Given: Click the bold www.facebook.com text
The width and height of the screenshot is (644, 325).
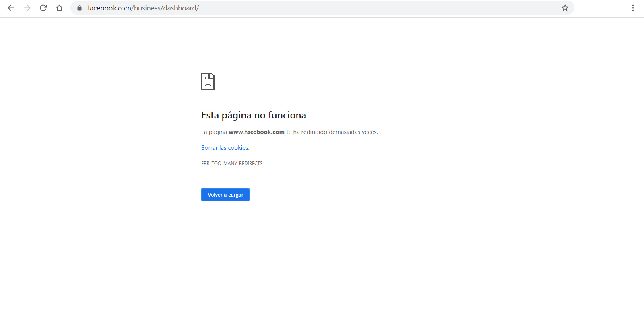Looking at the screenshot, I should point(256,132).
